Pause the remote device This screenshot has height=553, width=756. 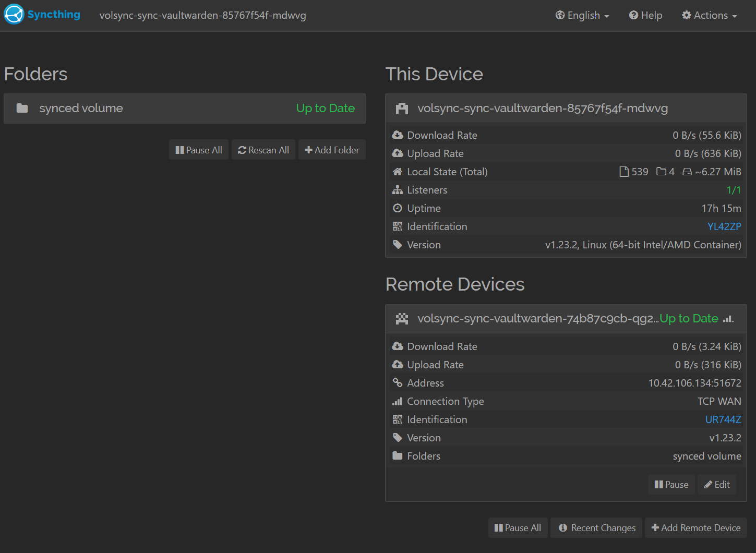(671, 485)
